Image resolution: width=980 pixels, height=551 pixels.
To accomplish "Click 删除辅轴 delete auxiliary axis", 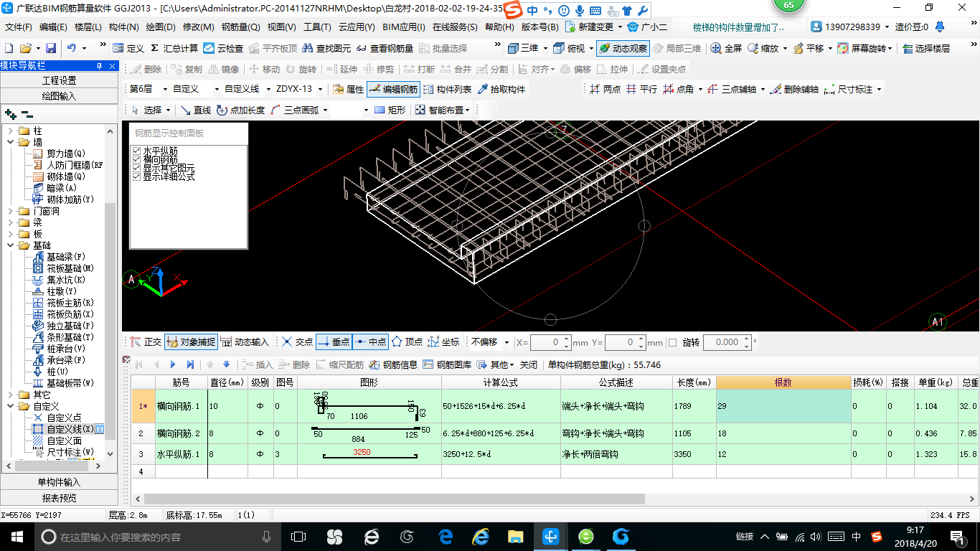I will tap(794, 89).
